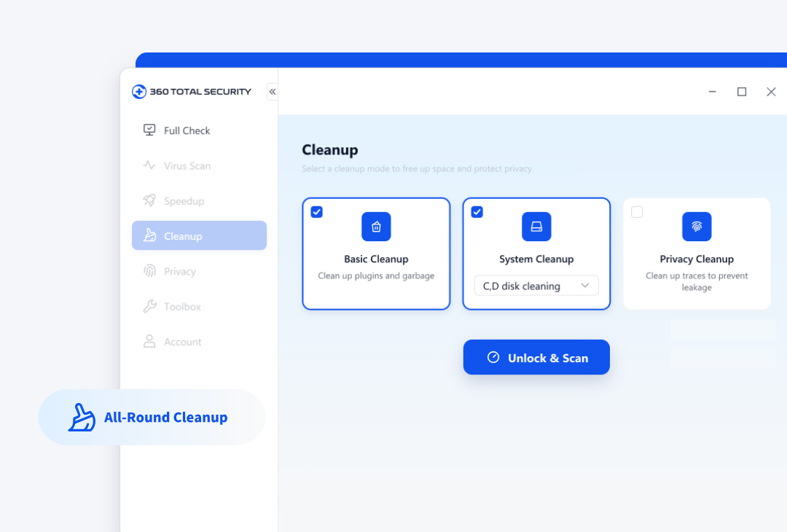Click the Virus Scan pulse icon

pyautogui.click(x=149, y=165)
